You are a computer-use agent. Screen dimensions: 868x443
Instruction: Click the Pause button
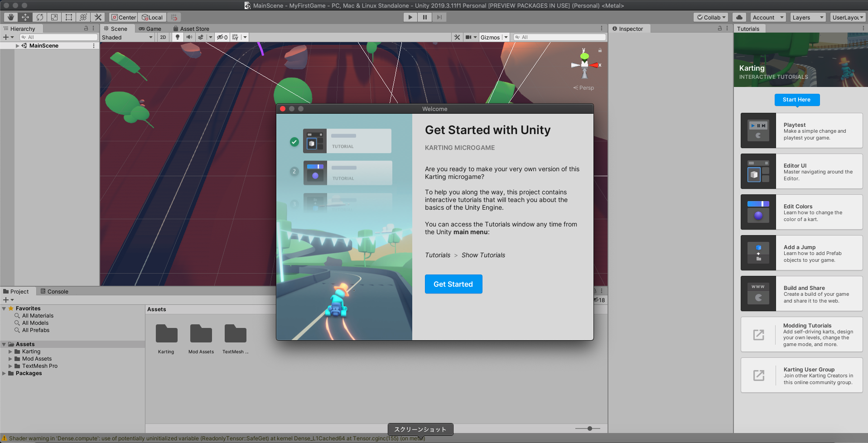(424, 17)
